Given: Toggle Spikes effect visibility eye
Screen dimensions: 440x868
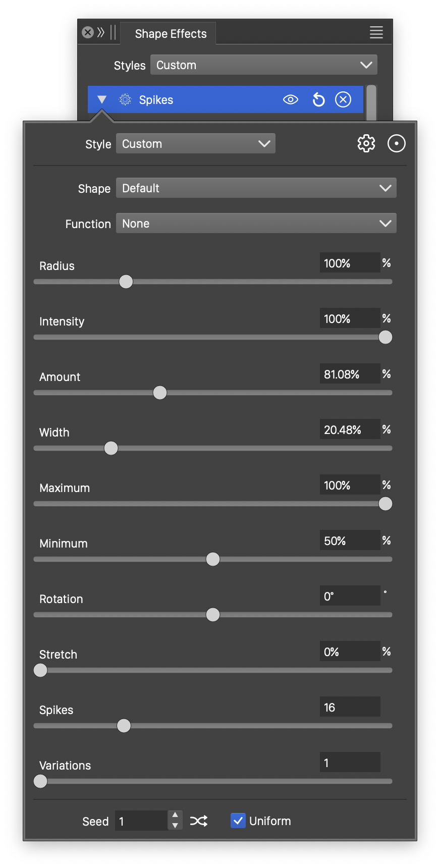Looking at the screenshot, I should [x=291, y=99].
